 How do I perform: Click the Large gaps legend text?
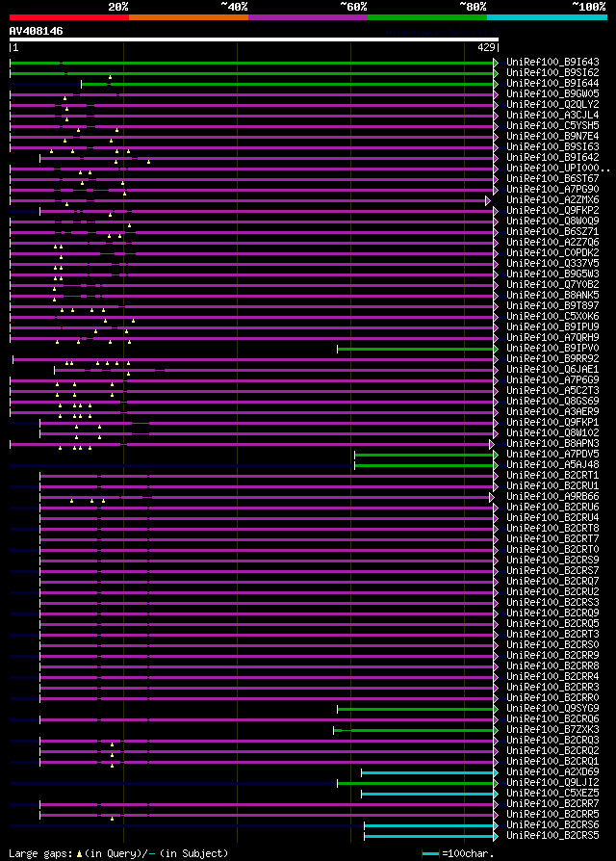point(118,854)
